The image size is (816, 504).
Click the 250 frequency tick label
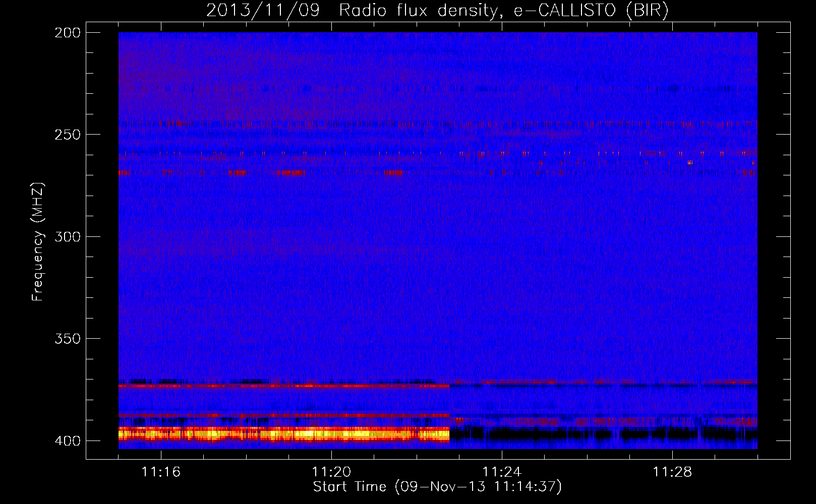pos(68,135)
